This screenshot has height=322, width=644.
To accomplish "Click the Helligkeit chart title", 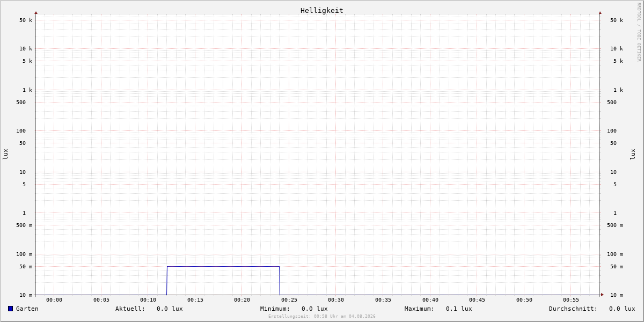I will click(x=322, y=10).
